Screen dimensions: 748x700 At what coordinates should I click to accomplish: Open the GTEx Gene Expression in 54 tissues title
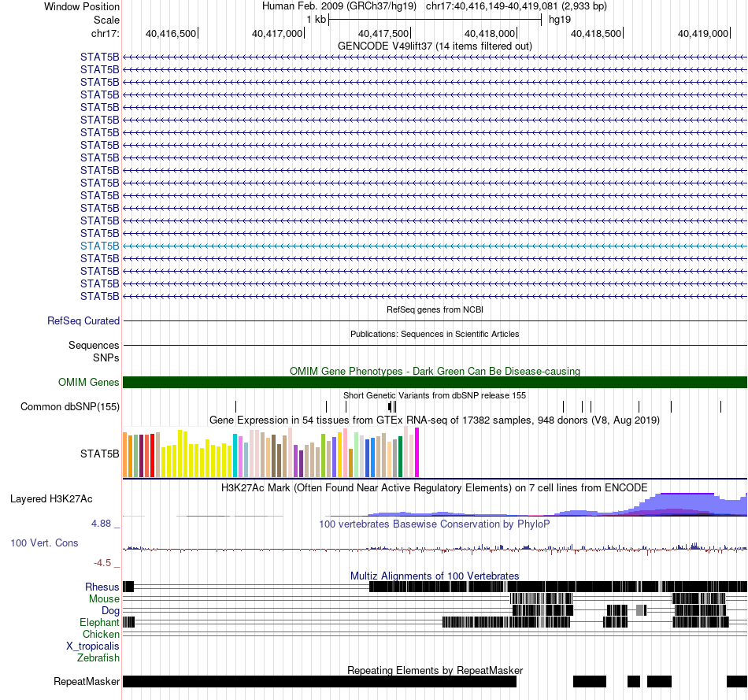tap(435, 420)
